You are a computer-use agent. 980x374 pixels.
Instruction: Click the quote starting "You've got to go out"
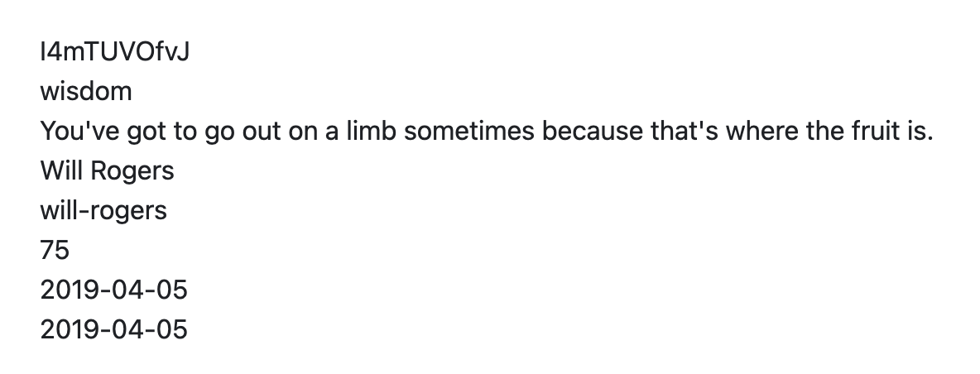pyautogui.click(x=487, y=132)
